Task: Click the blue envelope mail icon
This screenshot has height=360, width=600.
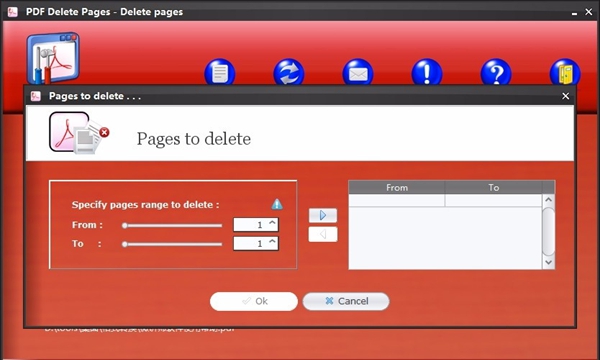Action: (358, 72)
